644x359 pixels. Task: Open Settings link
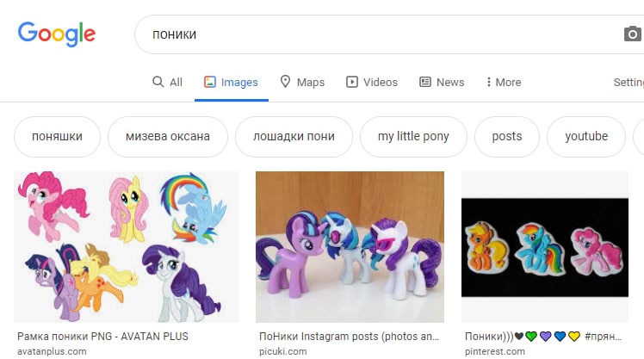[x=629, y=82]
